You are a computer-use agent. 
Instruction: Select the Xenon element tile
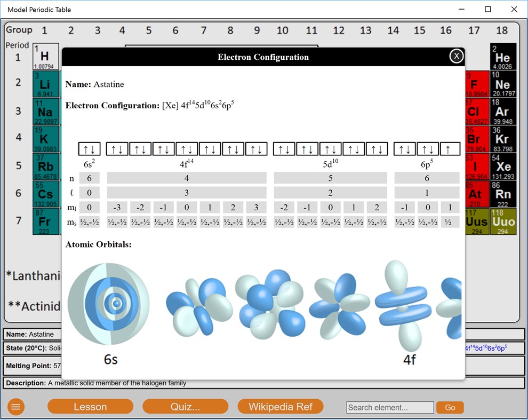502,168
